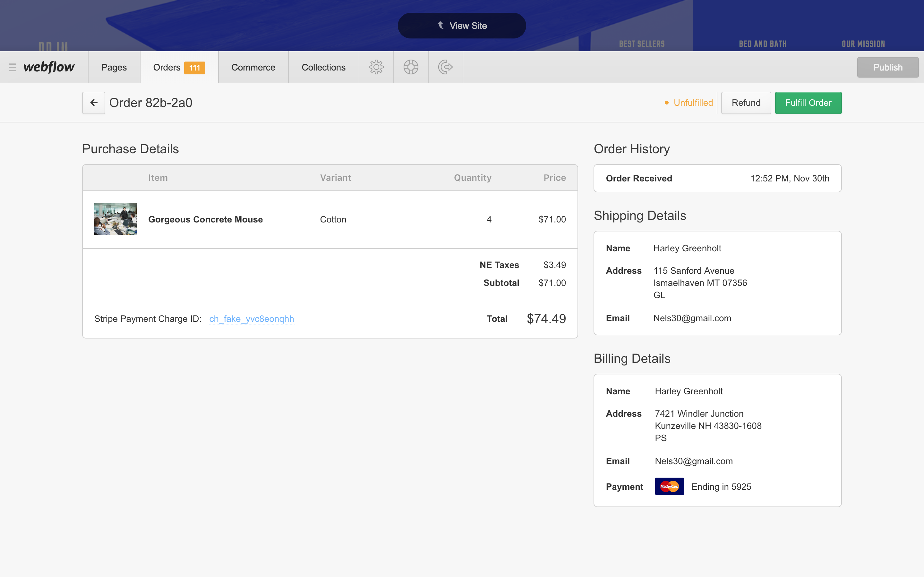
Task: Click the Gorgeous Concrete Mouse product thumbnail
Action: click(115, 220)
